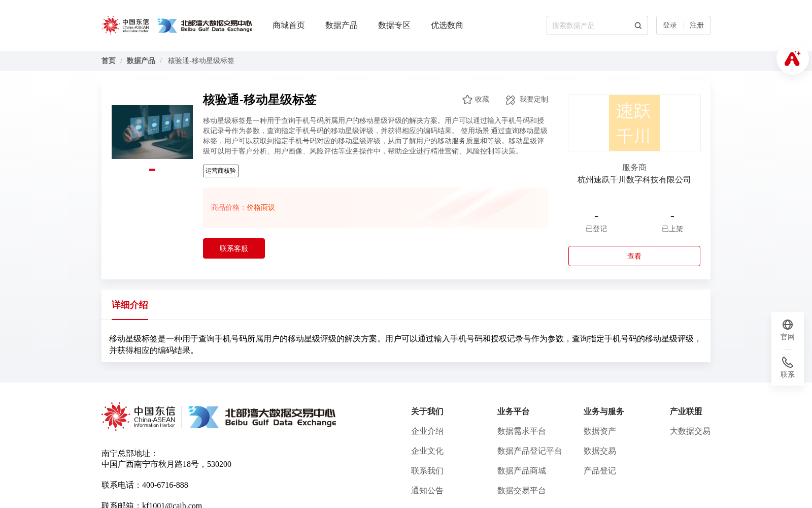The height and width of the screenshot is (508, 812).
Task: Open 官网 globe icon in side panel
Action: pyautogui.click(x=788, y=325)
